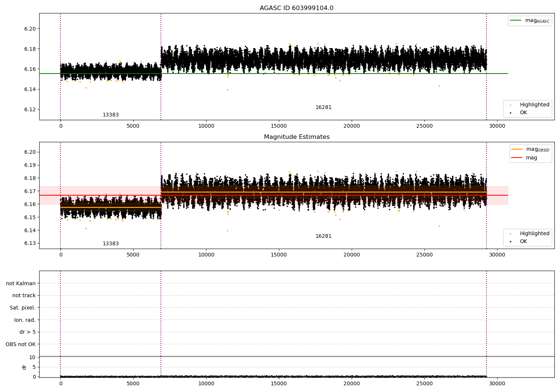Click the plot title AGASC ID 603999104.0

[296, 8]
